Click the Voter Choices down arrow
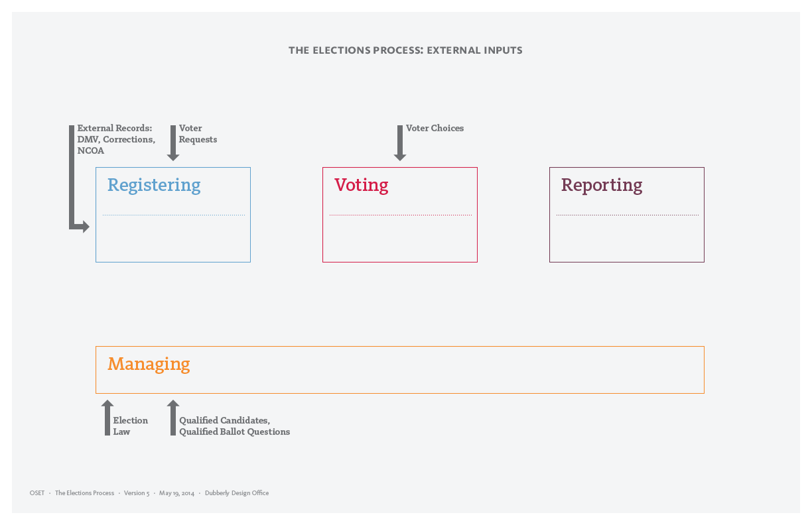The image size is (812, 525). tap(400, 143)
